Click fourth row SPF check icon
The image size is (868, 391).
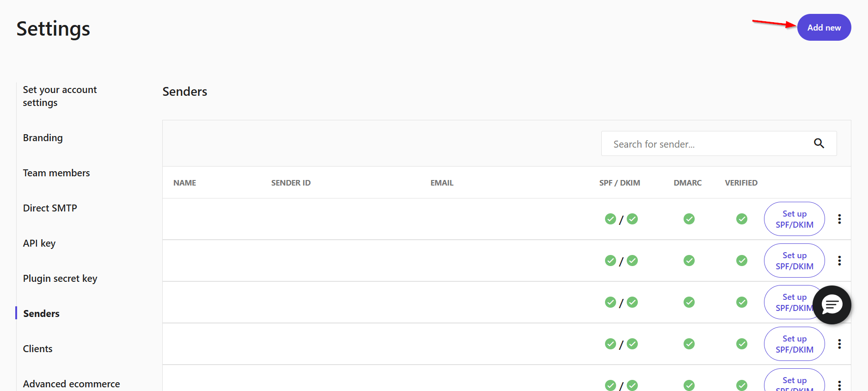(611, 344)
